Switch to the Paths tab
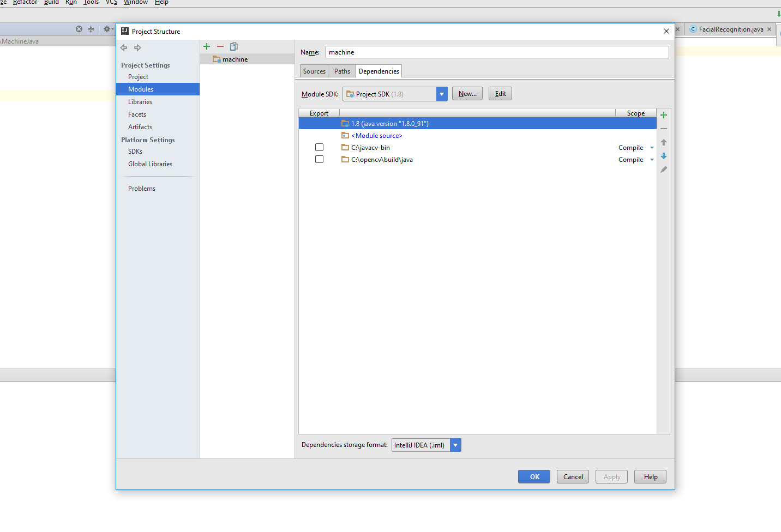 tap(342, 71)
